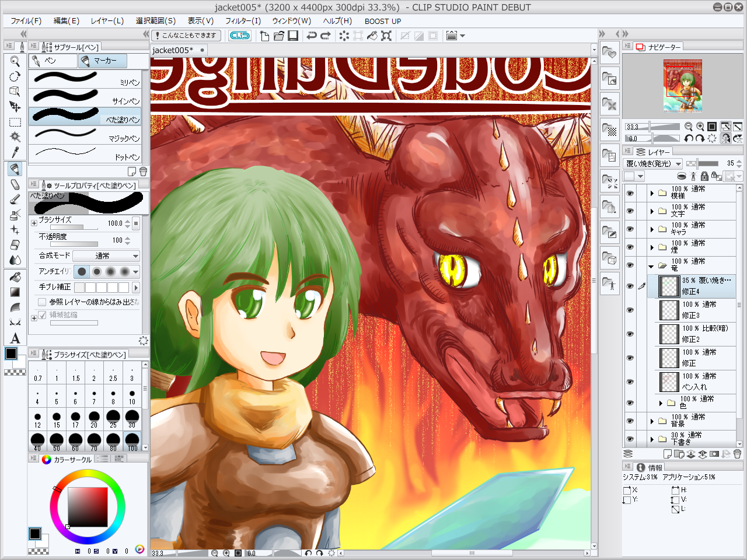Open the 編集(E) menu
The image size is (747, 560).
[x=67, y=21]
